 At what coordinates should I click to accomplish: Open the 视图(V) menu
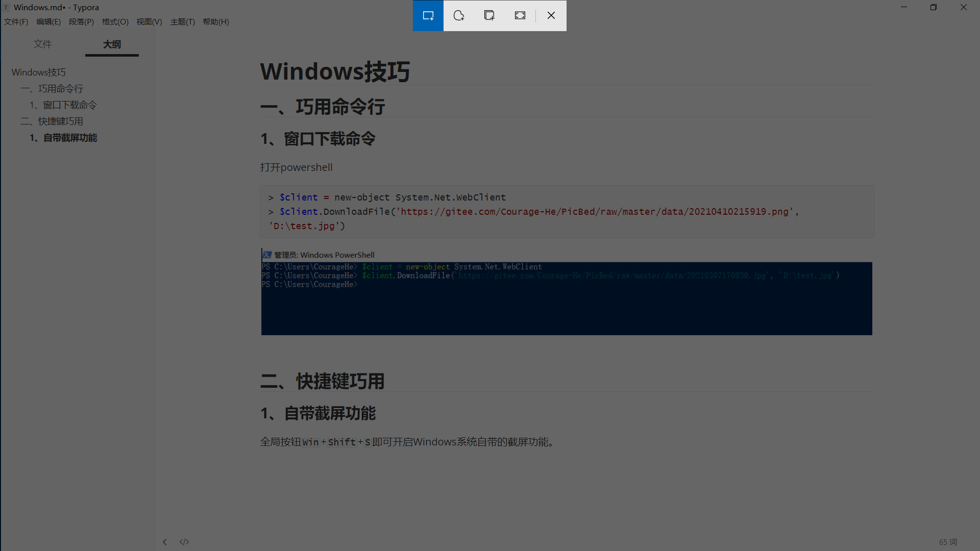coord(149,21)
